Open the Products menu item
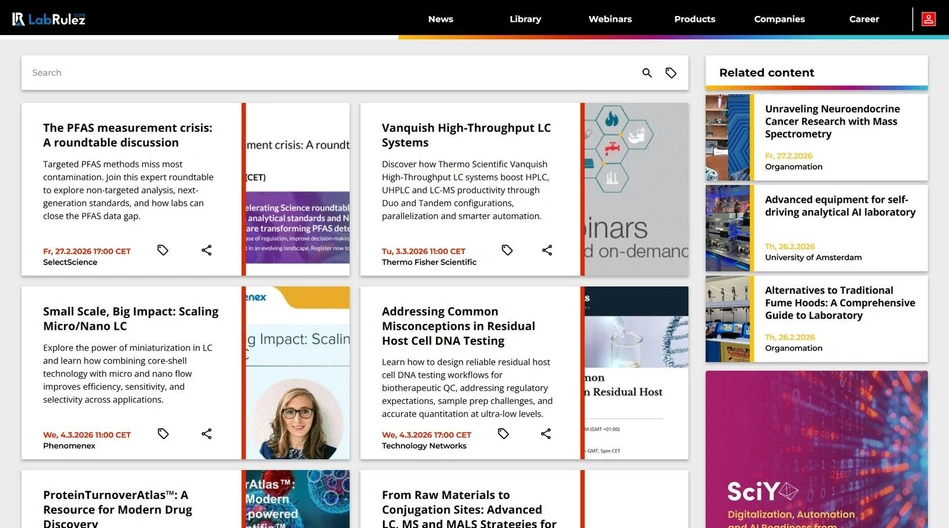 pos(694,19)
